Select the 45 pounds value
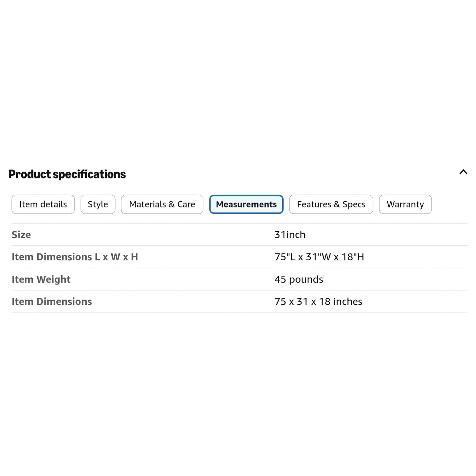This screenshot has height=476, width=476. pyautogui.click(x=299, y=279)
